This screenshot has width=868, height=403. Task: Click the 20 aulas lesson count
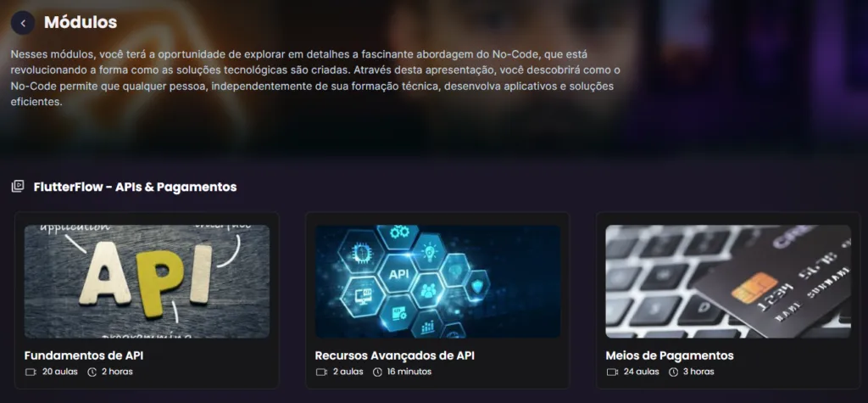click(x=60, y=372)
